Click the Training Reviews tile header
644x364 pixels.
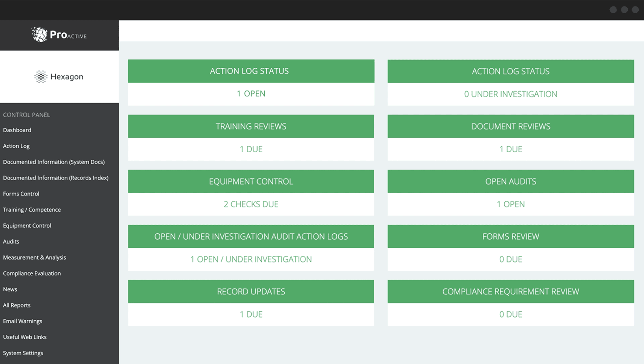click(x=251, y=126)
